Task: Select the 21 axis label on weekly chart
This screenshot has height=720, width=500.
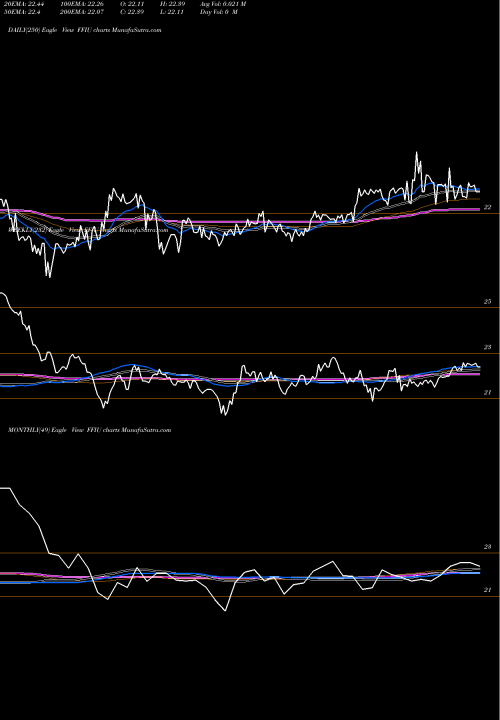Action: point(488,393)
